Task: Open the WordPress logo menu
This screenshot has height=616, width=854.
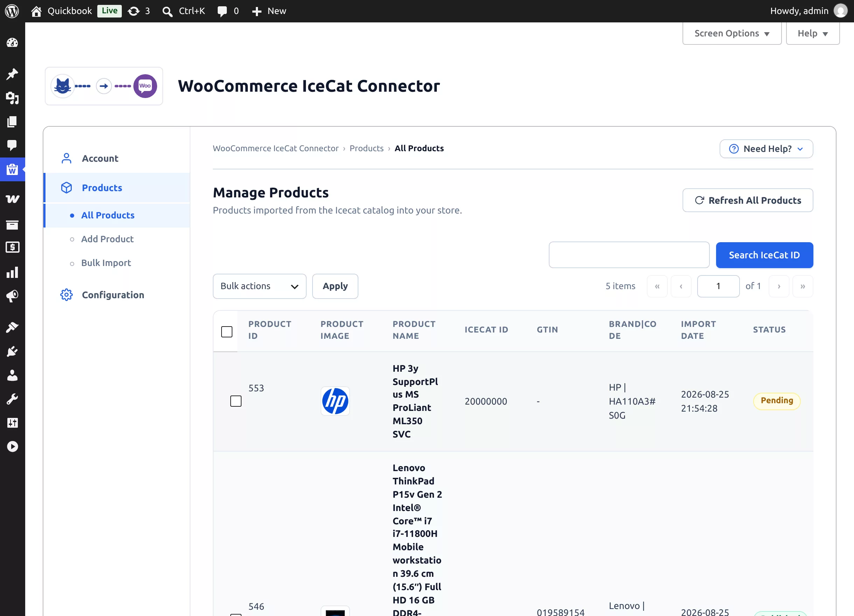Action: coord(12,11)
